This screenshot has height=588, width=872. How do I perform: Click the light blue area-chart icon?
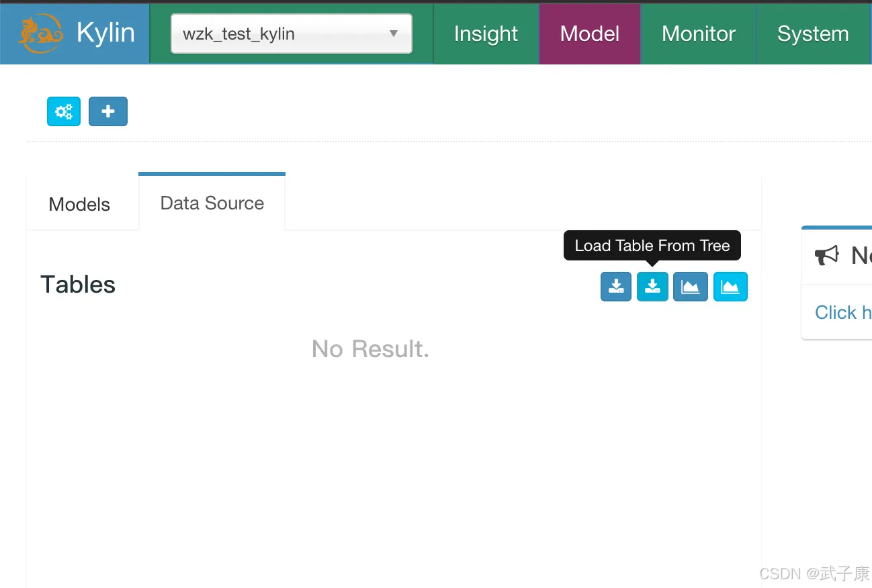[730, 287]
